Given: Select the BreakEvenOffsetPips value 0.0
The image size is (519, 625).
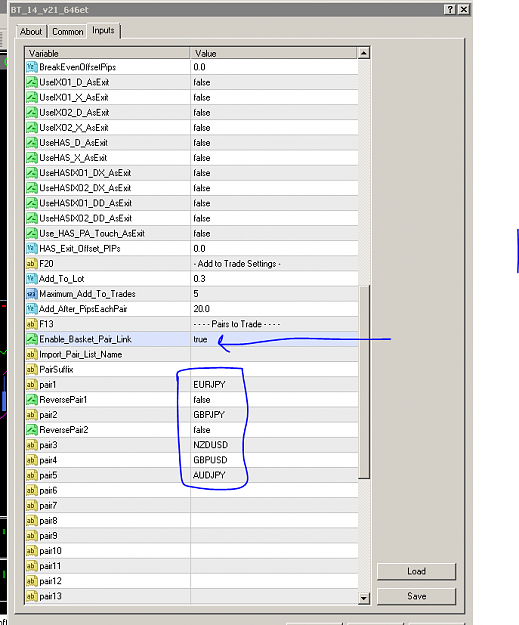Looking at the screenshot, I should (199, 67).
